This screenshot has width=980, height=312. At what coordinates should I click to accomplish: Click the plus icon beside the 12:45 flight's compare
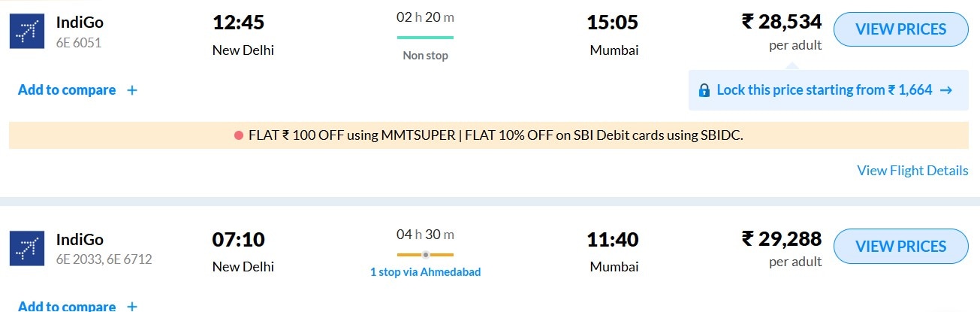pos(132,90)
